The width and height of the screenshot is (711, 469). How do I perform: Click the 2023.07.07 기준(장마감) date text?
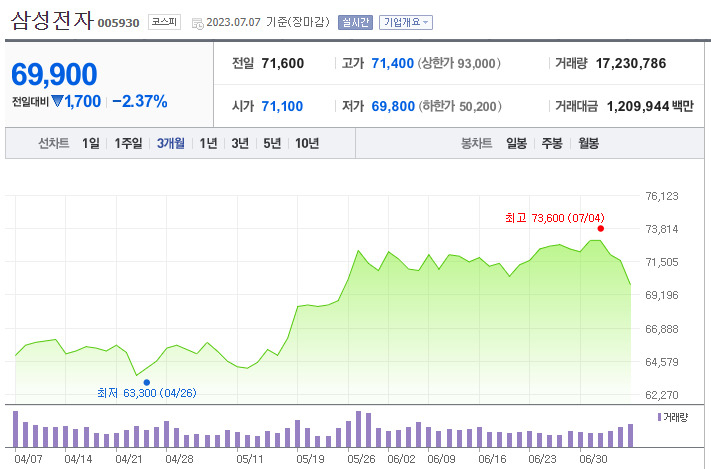[x=268, y=22]
